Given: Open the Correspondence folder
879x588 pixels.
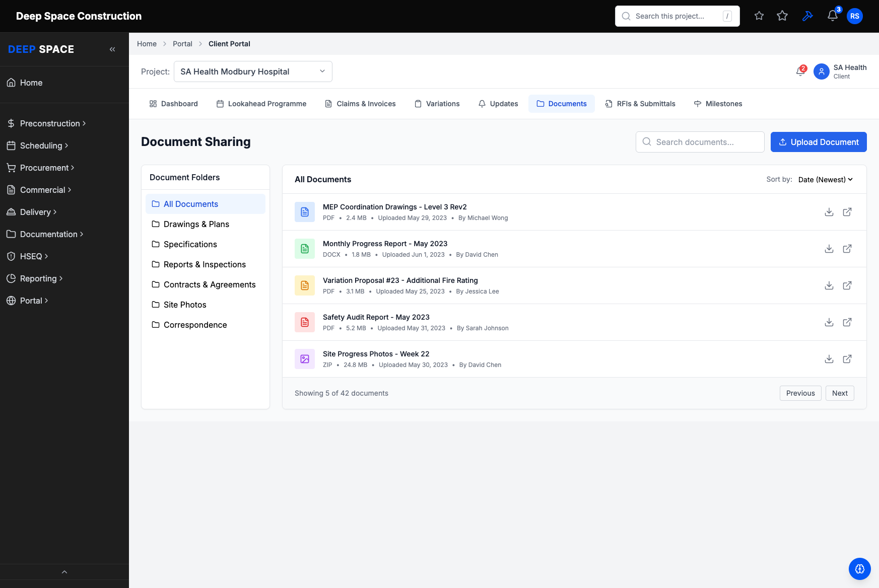Looking at the screenshot, I should (206, 325).
